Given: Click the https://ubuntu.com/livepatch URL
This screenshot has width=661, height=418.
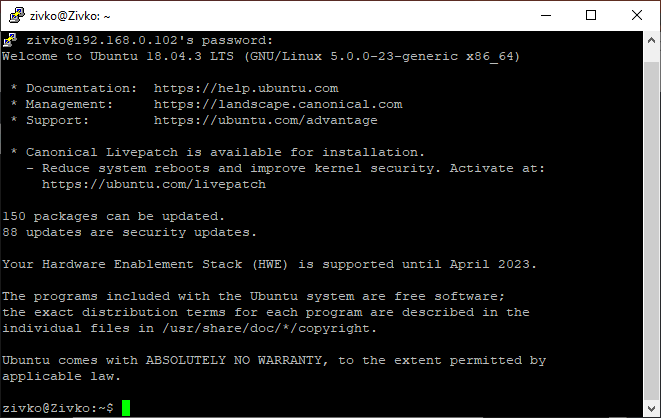Looking at the screenshot, I should (154, 184).
